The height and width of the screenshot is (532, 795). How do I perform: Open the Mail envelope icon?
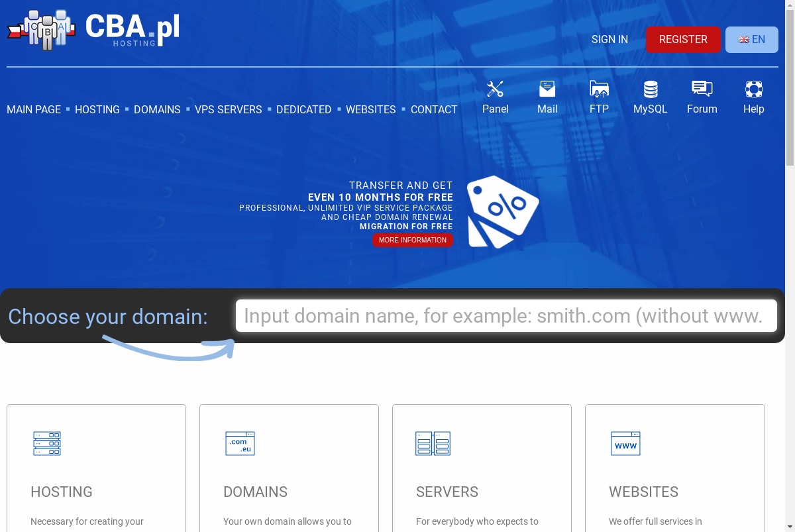(547, 89)
